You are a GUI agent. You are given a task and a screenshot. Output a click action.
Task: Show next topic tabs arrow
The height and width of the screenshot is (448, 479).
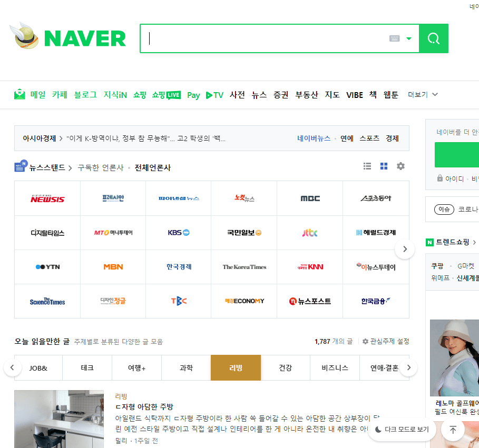pyautogui.click(x=409, y=367)
